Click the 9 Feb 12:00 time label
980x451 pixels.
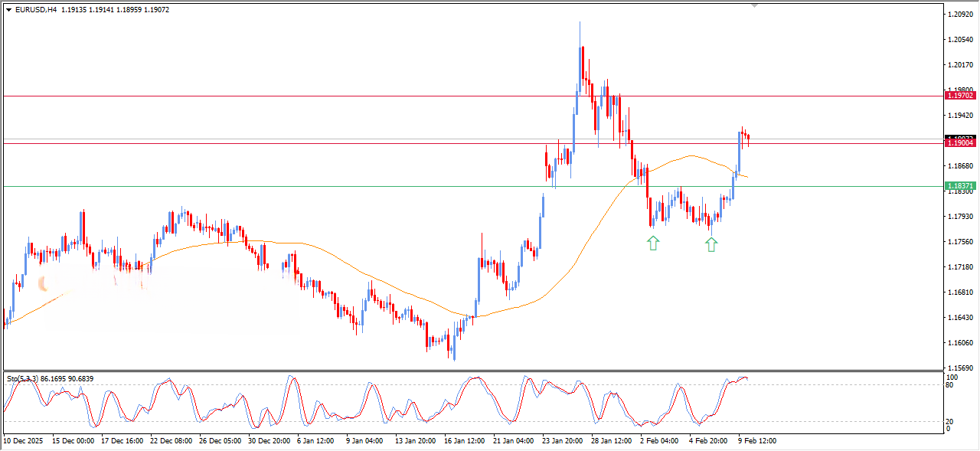(x=757, y=441)
